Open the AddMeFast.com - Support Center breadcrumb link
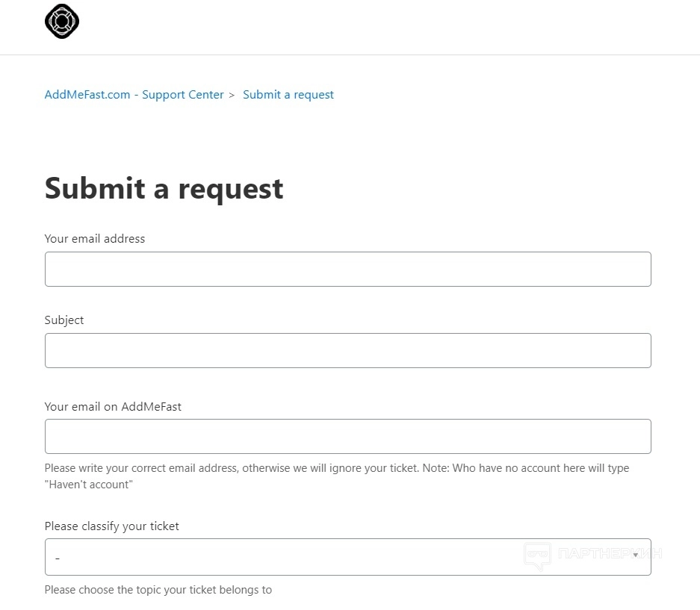The image size is (700, 610). click(x=134, y=95)
